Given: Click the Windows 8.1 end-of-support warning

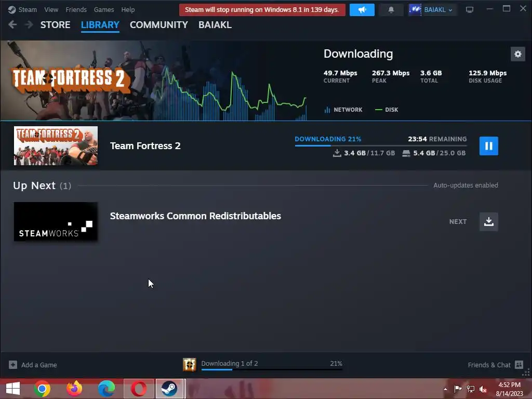Looking at the screenshot, I should pos(262,10).
